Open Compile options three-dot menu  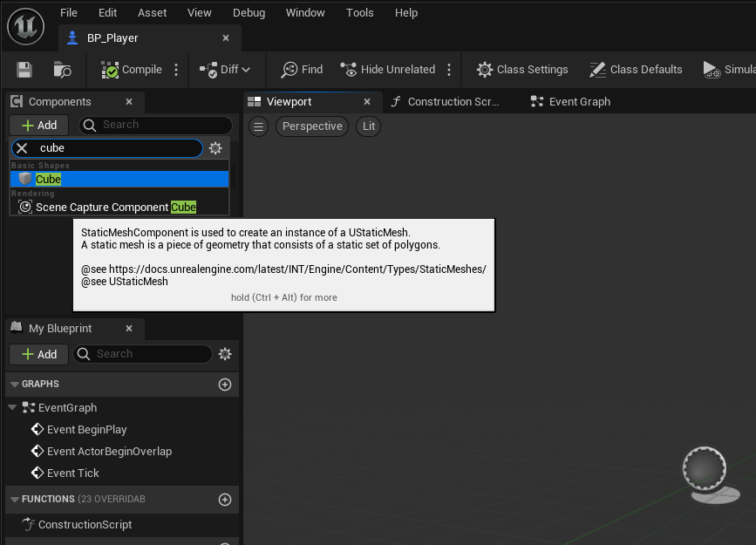tap(176, 70)
